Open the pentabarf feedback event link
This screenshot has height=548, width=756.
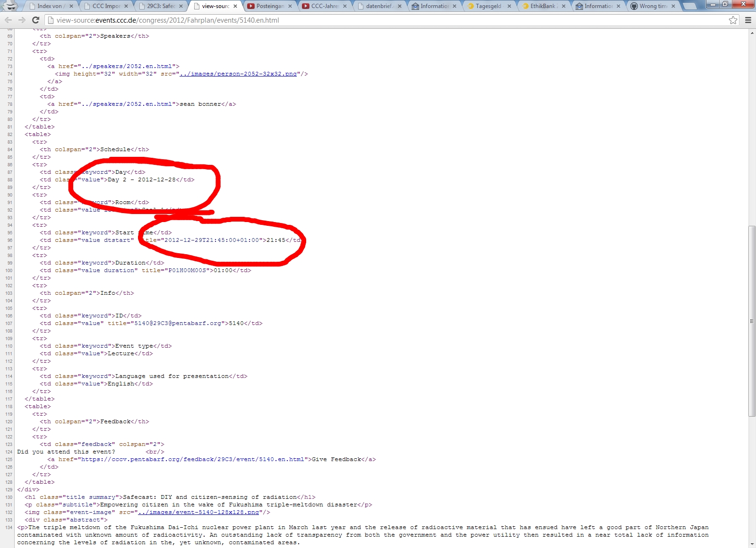coord(193,459)
